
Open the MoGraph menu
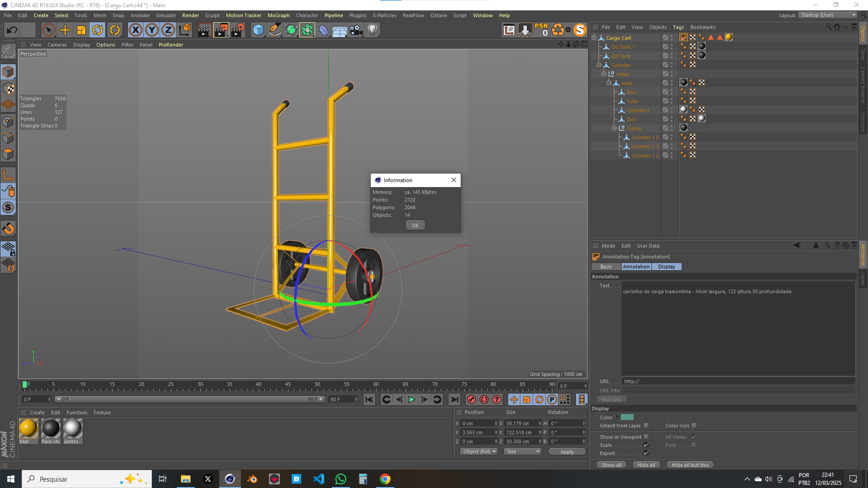pos(278,15)
